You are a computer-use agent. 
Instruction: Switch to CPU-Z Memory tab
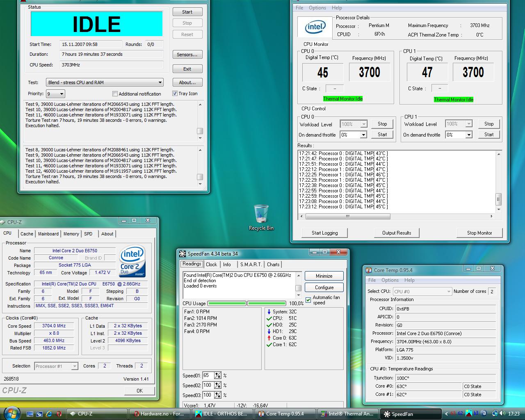coord(71,234)
